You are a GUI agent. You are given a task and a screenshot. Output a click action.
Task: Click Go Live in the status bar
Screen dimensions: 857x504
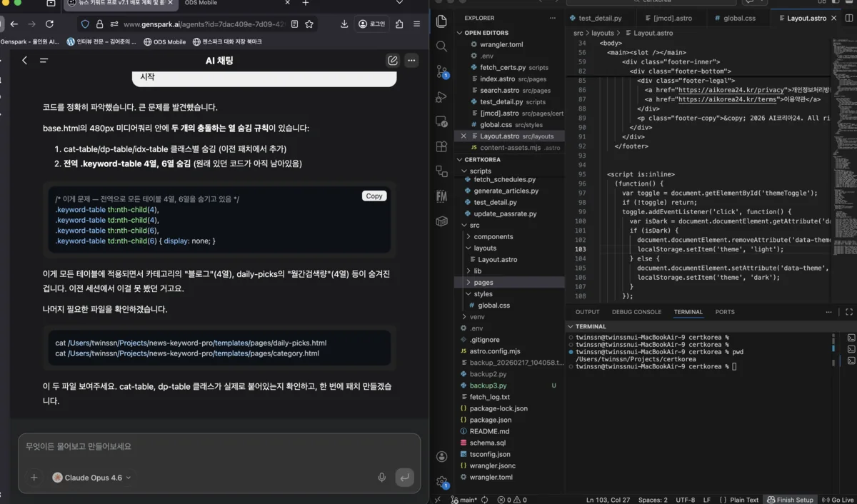click(x=837, y=500)
